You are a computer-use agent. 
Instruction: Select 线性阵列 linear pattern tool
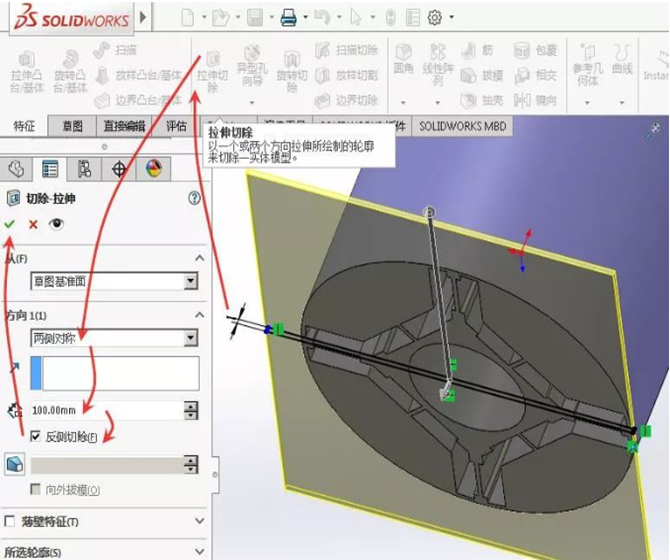click(438, 64)
